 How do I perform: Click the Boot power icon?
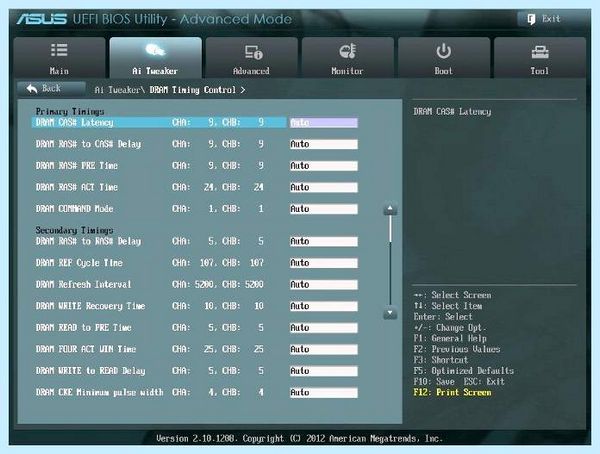coord(443,51)
